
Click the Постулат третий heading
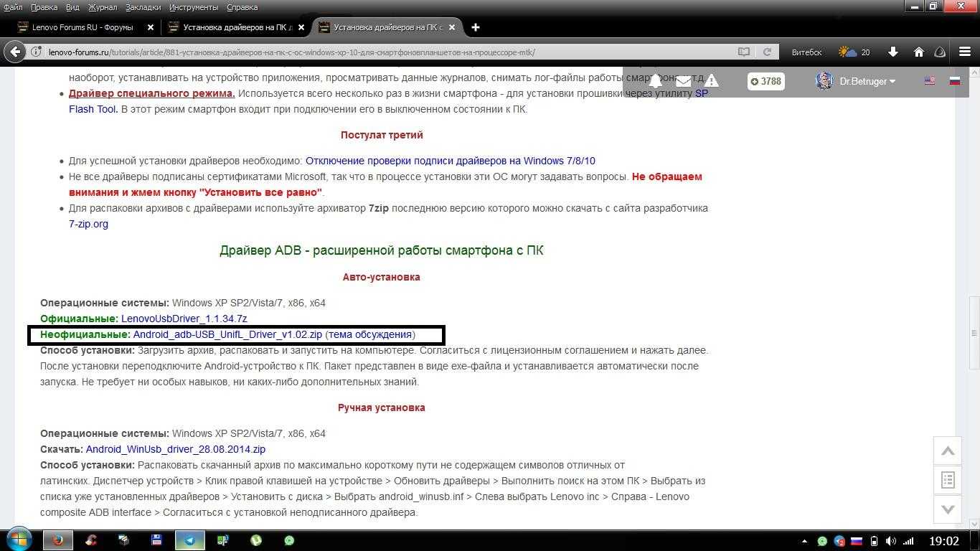(x=382, y=135)
